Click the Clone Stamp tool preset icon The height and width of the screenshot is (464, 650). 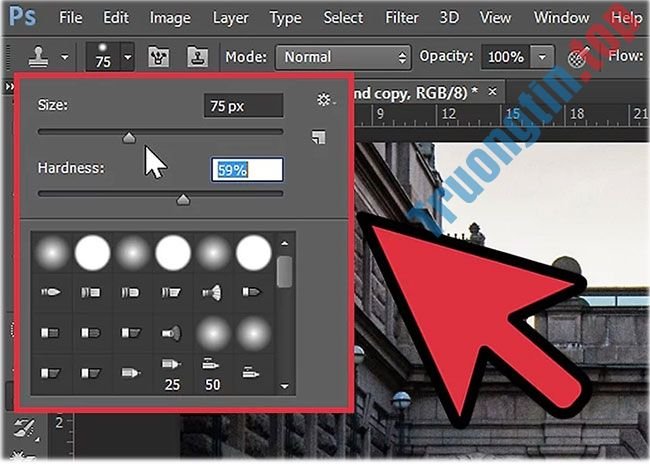38,56
